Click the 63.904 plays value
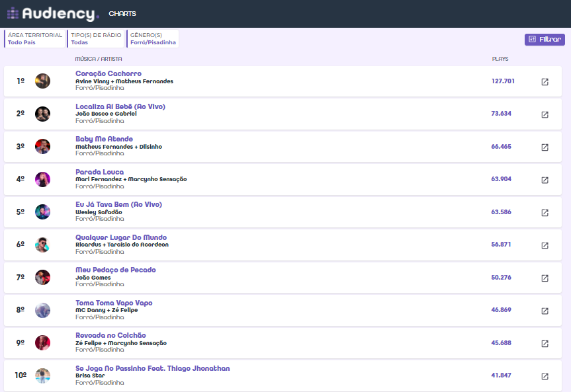Viewport: 571px width, 392px height. point(501,179)
